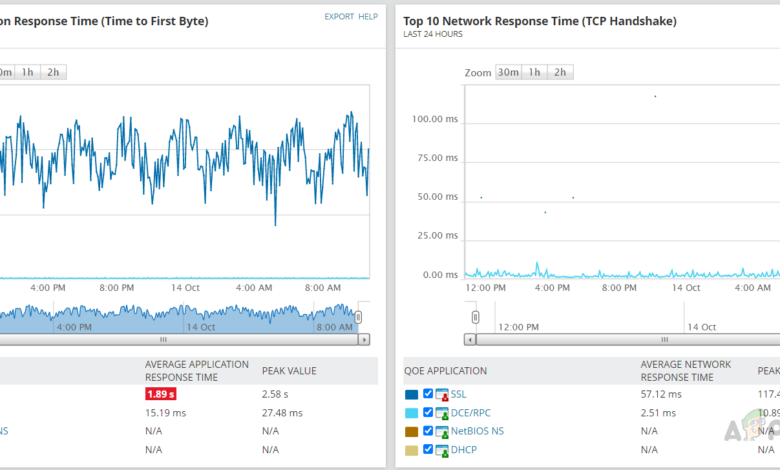Screen dimensions: 780x470
Task: Set TCP Handshake chart zoom to 30m
Action: [x=508, y=72]
